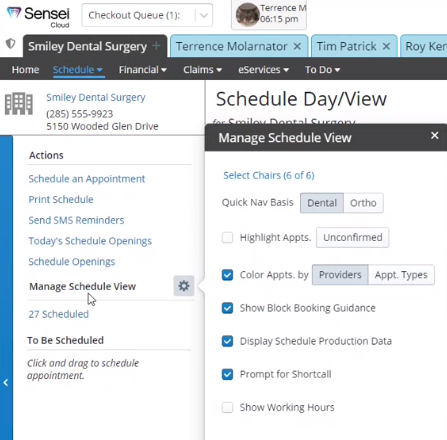Color appointments by Providers
The width and height of the screenshot is (447, 440).
[x=340, y=275]
